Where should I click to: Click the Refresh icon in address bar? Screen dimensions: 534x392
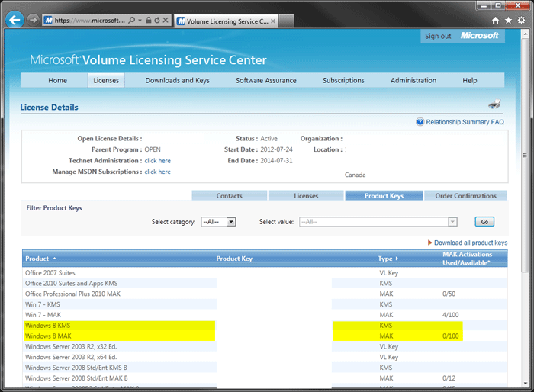tap(156, 20)
